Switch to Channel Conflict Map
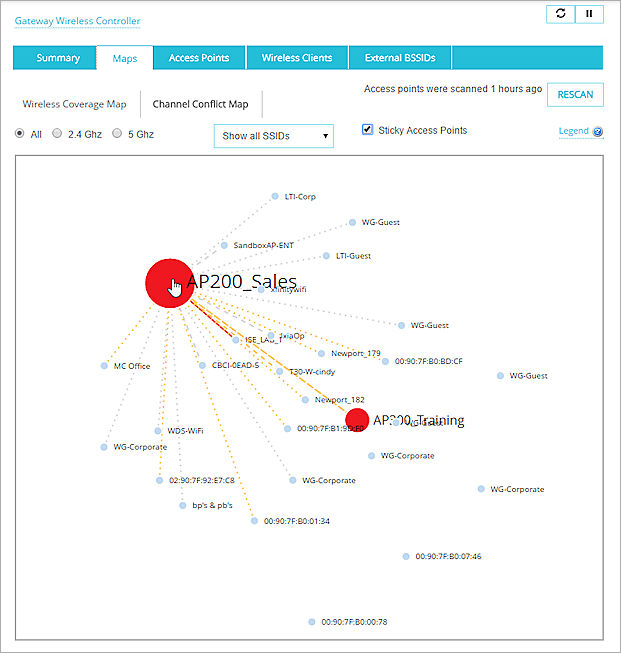621x653 pixels. pyautogui.click(x=200, y=104)
